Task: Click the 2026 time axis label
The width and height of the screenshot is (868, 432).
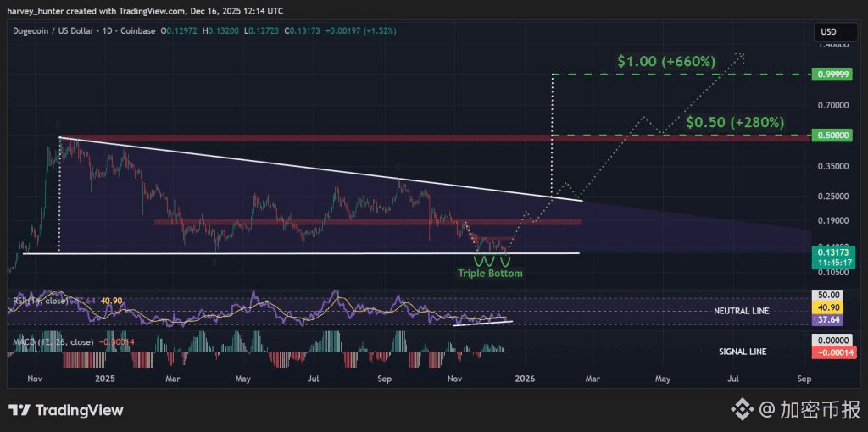Action: (x=524, y=379)
